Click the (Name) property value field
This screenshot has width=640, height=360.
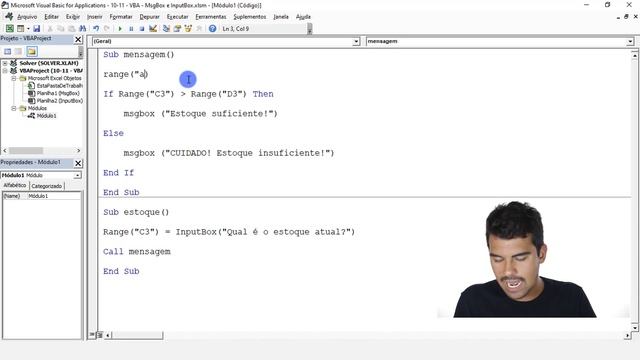click(x=53, y=196)
